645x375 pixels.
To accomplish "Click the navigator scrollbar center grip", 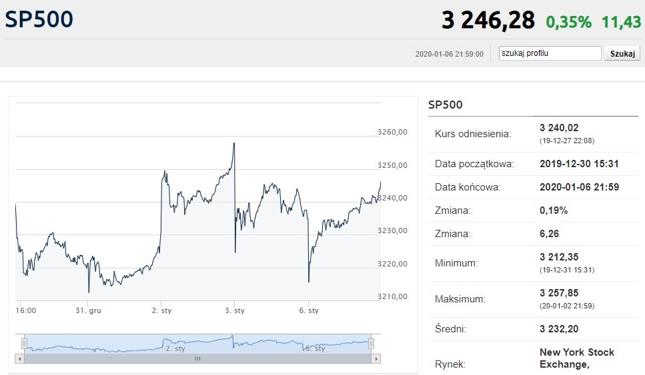I will [x=197, y=359].
